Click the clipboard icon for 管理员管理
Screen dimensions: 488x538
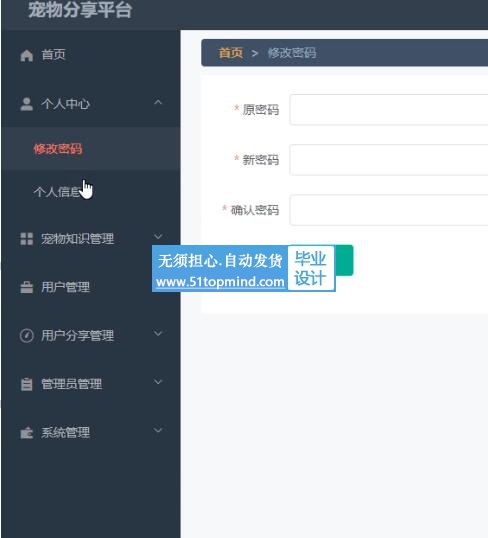click(26, 384)
